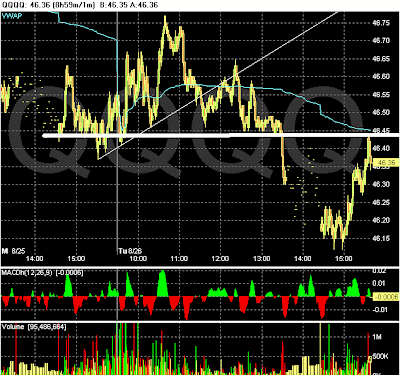Click the 0.01 MACD axis label
Image resolution: width=400 pixels, height=377 pixels.
coord(378,284)
